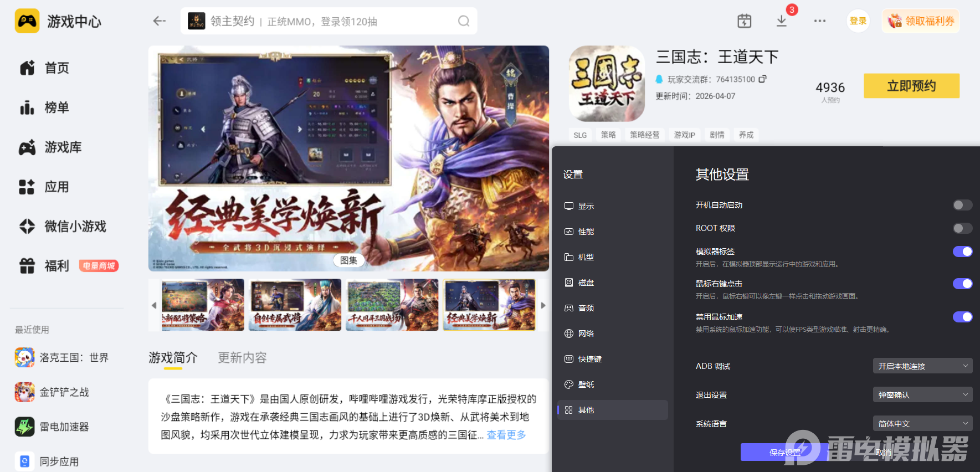980x472 pixels.
Task: Open 系统语言 dropdown
Action: 922,424
